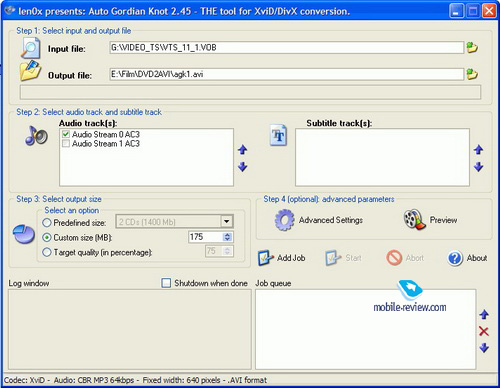Browse for input file using folder icon
This screenshot has height=388, width=500.
(472, 48)
